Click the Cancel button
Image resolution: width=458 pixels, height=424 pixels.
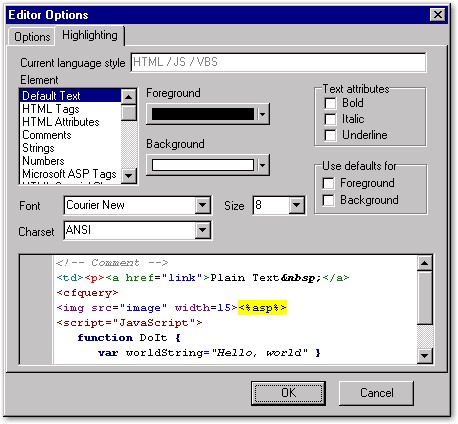pyautogui.click(x=376, y=393)
